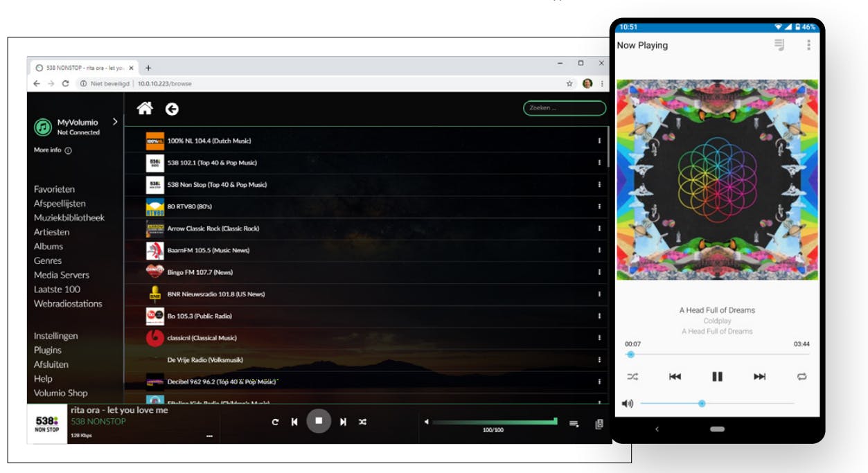The width and height of the screenshot is (868, 473).
Task: Open Artiesten in the sidebar
Action: 51,232
